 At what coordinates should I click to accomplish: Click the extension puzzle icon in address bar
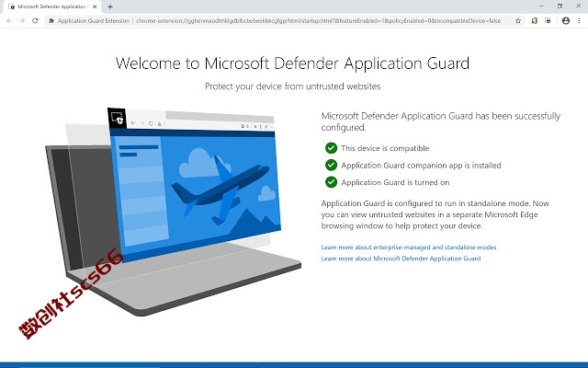(51, 21)
